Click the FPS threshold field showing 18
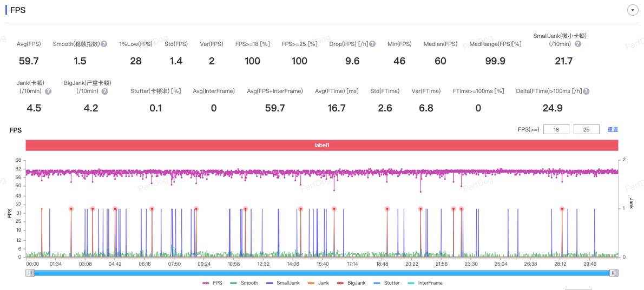Image resolution: width=644 pixels, height=290 pixels. coord(556,129)
